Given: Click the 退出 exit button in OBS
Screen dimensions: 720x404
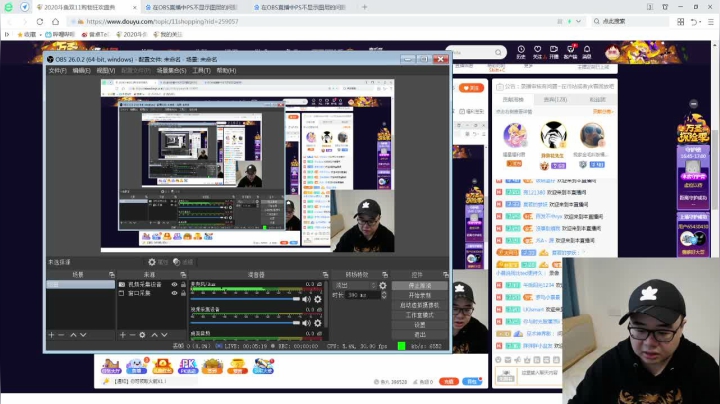Looking at the screenshot, I should (420, 334).
